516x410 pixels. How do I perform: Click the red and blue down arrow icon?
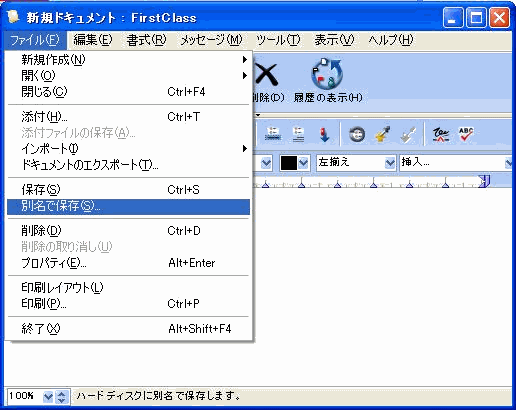(324, 135)
